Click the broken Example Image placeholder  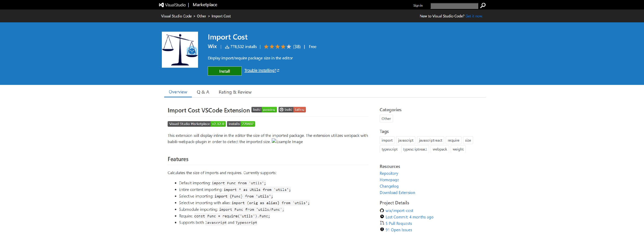pos(287,141)
